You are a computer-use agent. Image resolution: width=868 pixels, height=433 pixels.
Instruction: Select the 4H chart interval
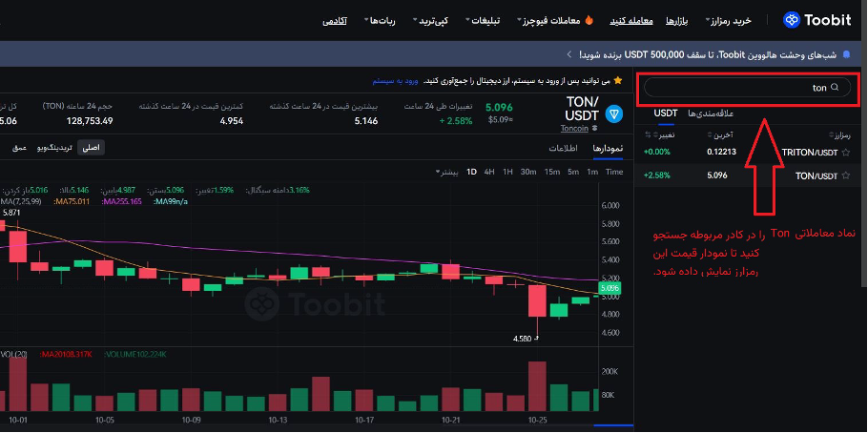coord(489,172)
